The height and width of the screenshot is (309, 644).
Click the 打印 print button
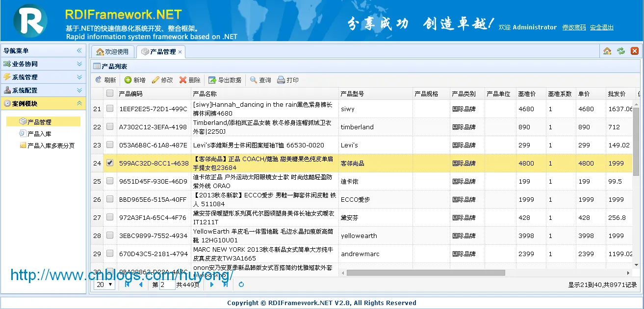288,80
